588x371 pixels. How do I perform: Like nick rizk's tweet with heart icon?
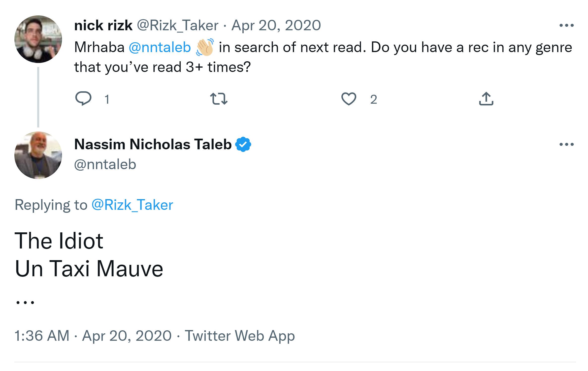pos(349,99)
